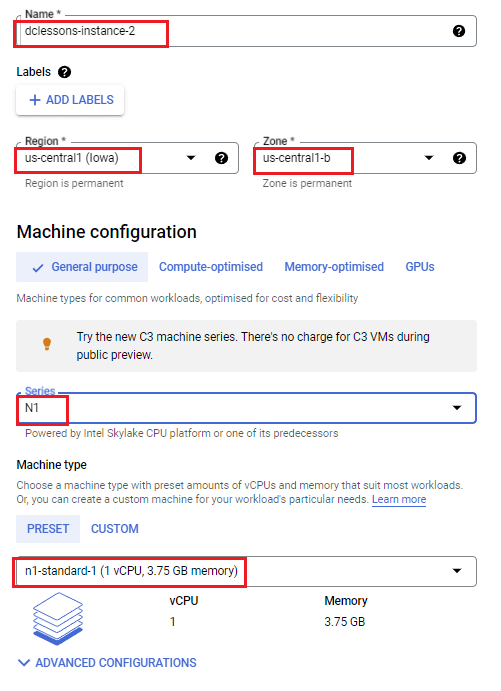Select the PRESET machine type tab
Screen dimensions: 501x691
(48, 529)
